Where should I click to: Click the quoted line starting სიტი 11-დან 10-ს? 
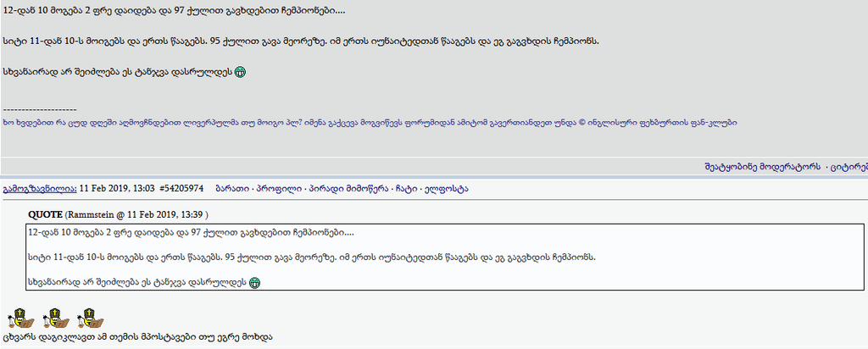click(312, 258)
